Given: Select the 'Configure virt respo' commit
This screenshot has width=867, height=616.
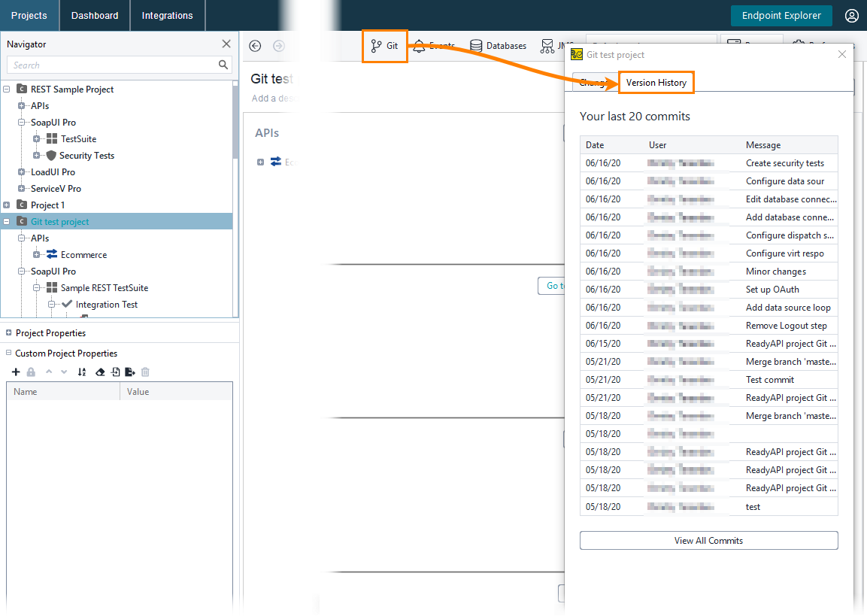Looking at the screenshot, I should click(x=709, y=253).
